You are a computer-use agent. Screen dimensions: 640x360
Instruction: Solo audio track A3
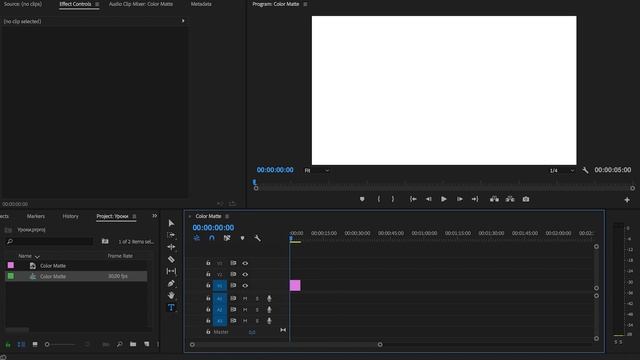(x=257, y=321)
